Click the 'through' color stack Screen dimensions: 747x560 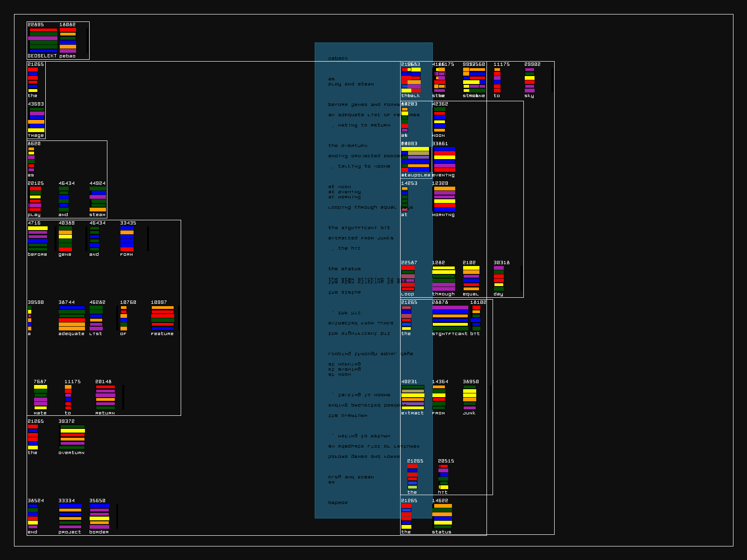coord(444,279)
